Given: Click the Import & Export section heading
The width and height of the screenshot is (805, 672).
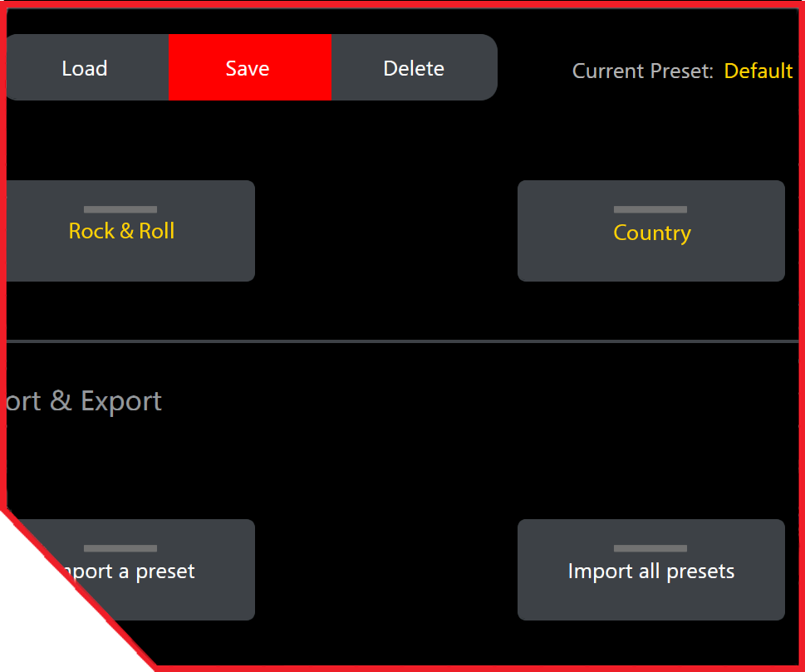Looking at the screenshot, I should point(83,401).
